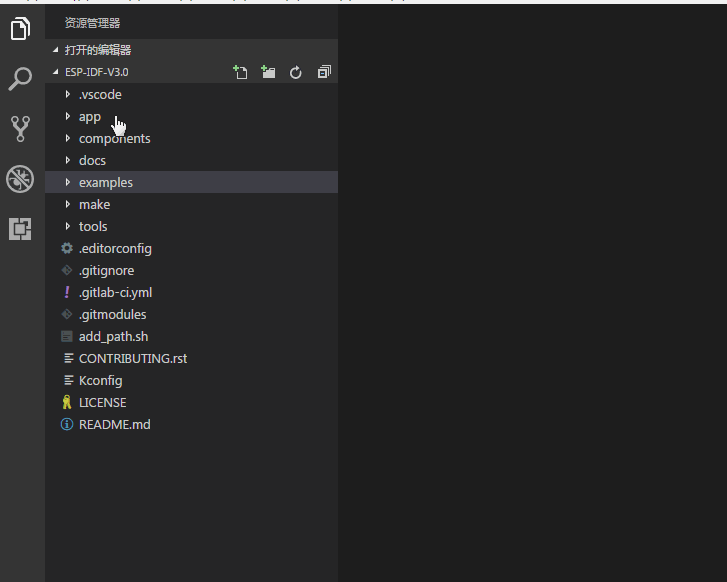The width and height of the screenshot is (727, 582).
Task: Select the make folder name
Action: click(x=95, y=205)
